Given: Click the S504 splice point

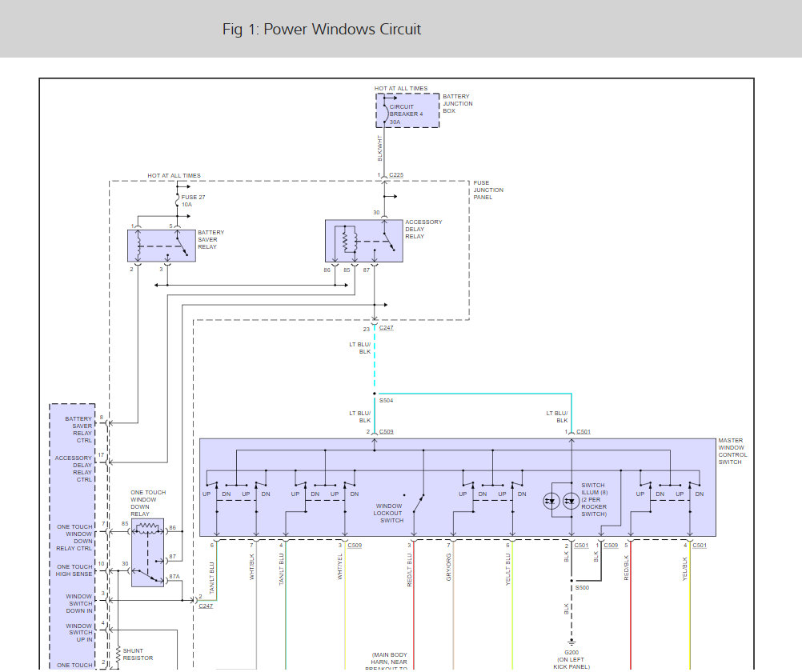Looking at the screenshot, I should click(x=374, y=394).
